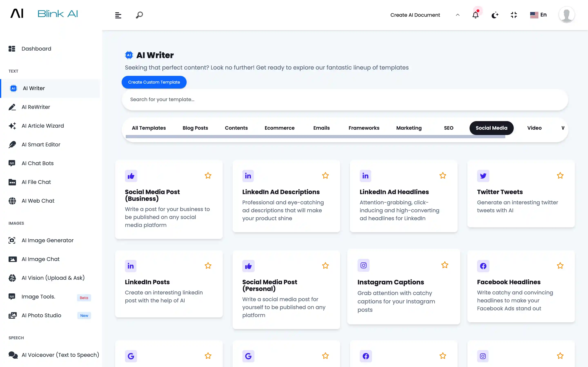
Task: Select AI Vision (Upload & Ask)
Action: [x=53, y=278]
